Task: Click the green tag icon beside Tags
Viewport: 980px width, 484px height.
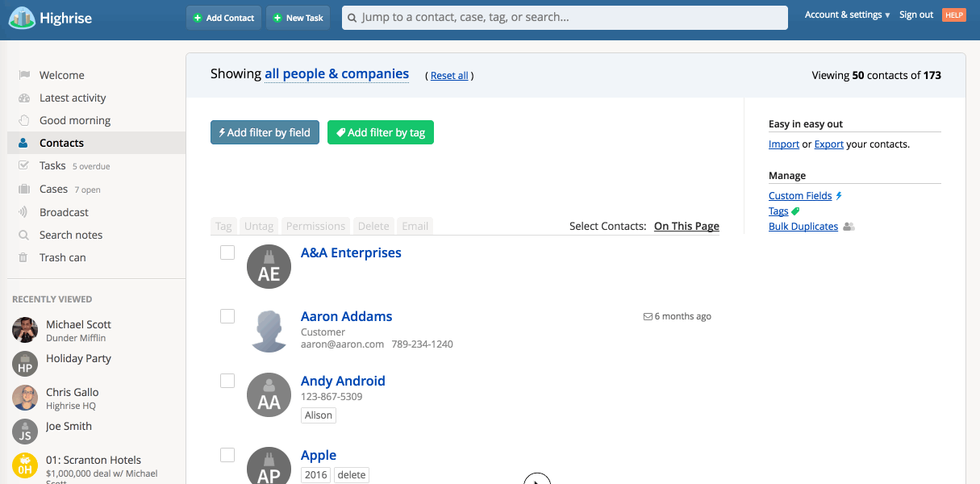Action: 795,211
